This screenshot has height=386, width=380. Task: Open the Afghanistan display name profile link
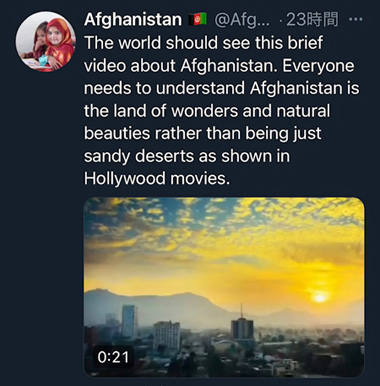click(133, 19)
